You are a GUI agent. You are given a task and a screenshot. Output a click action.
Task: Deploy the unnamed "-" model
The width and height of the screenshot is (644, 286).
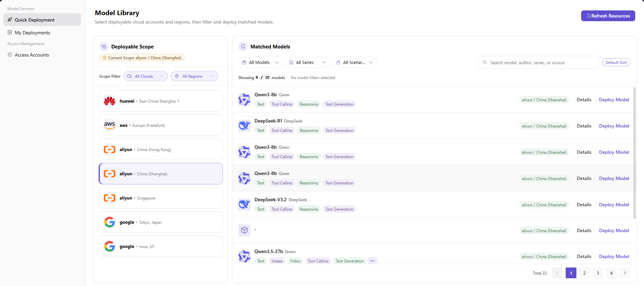(x=614, y=230)
